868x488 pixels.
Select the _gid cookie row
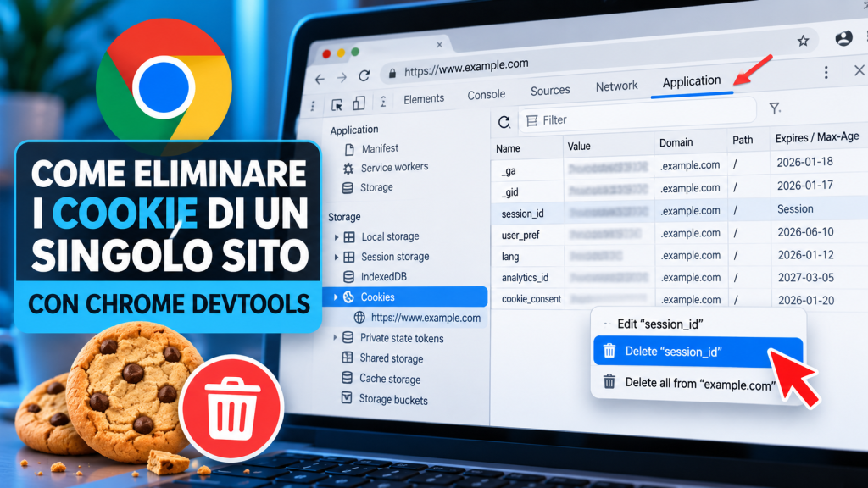[679, 190]
